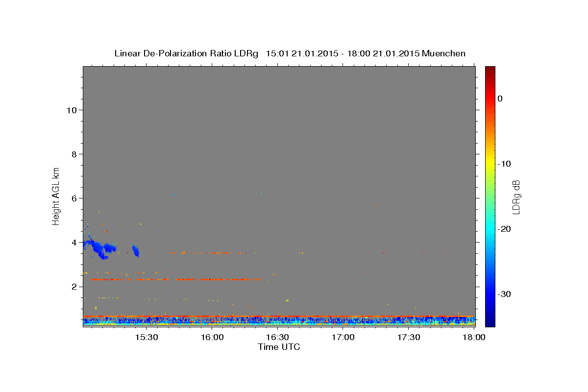Click the small blue echo near 15:25
Screen dimensions: 588x392
pos(136,250)
